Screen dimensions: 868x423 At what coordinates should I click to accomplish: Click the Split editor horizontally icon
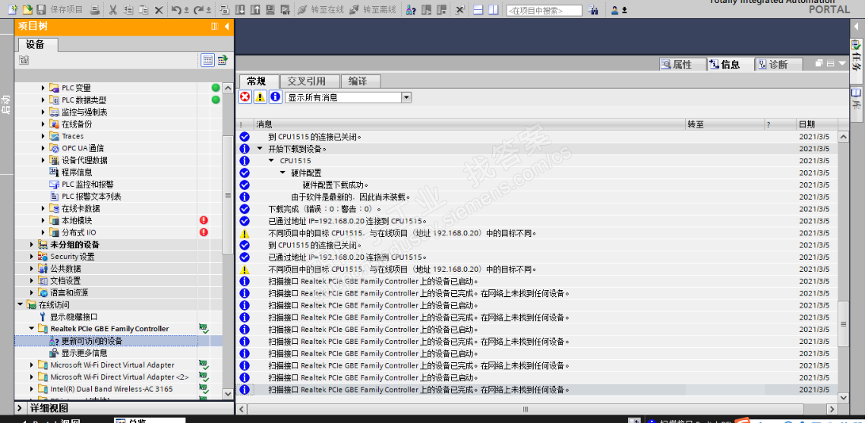point(478,9)
